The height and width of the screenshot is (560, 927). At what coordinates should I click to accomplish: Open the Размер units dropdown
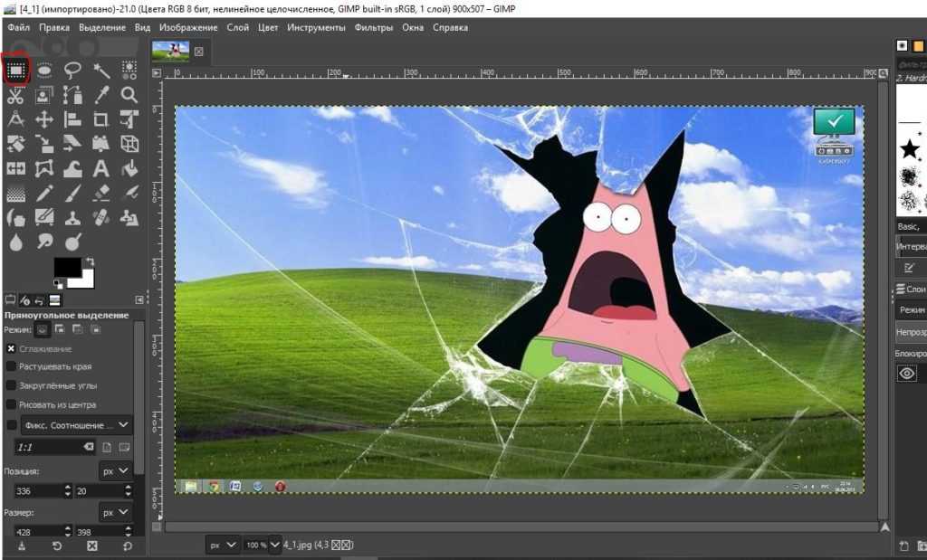click(x=115, y=512)
